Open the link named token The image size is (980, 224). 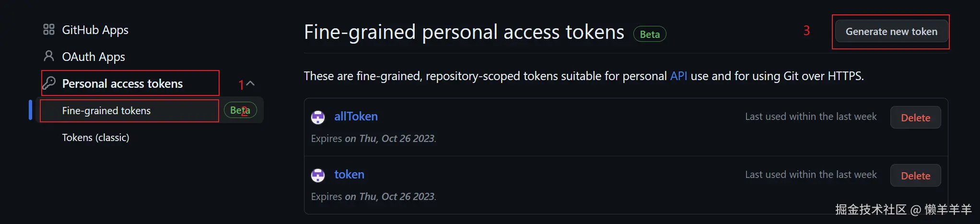pos(349,175)
